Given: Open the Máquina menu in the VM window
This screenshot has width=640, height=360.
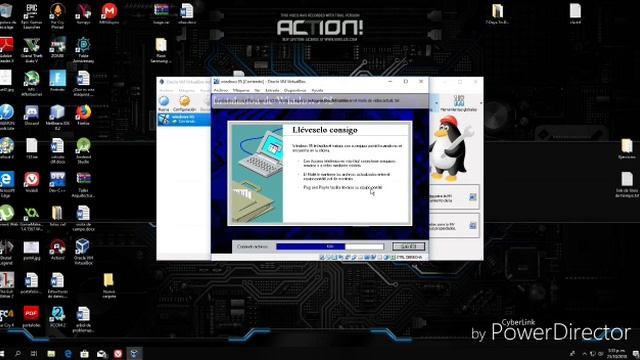Looking at the screenshot, I should 241,90.
